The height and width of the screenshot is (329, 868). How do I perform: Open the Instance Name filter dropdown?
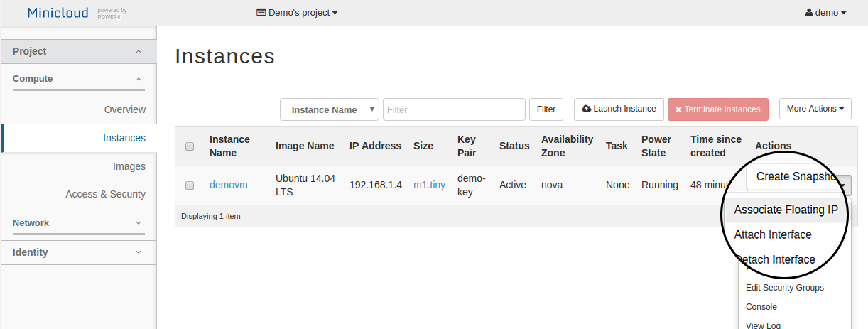pos(330,109)
